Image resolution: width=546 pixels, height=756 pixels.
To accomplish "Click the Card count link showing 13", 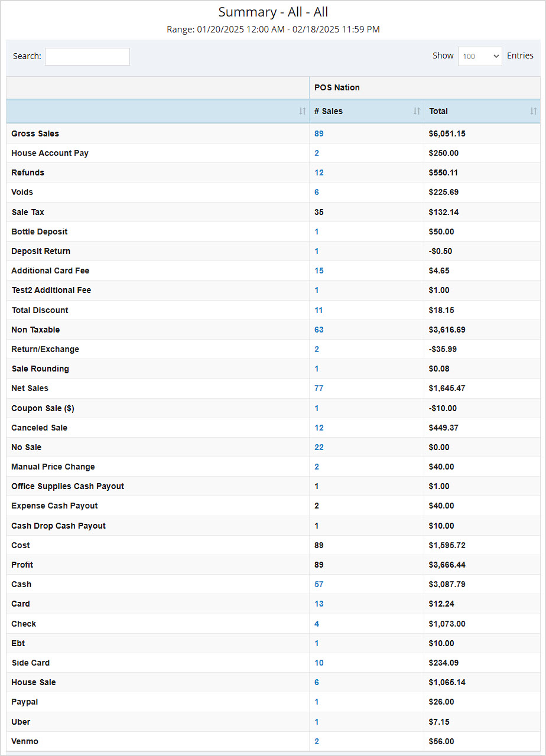I will click(x=318, y=604).
